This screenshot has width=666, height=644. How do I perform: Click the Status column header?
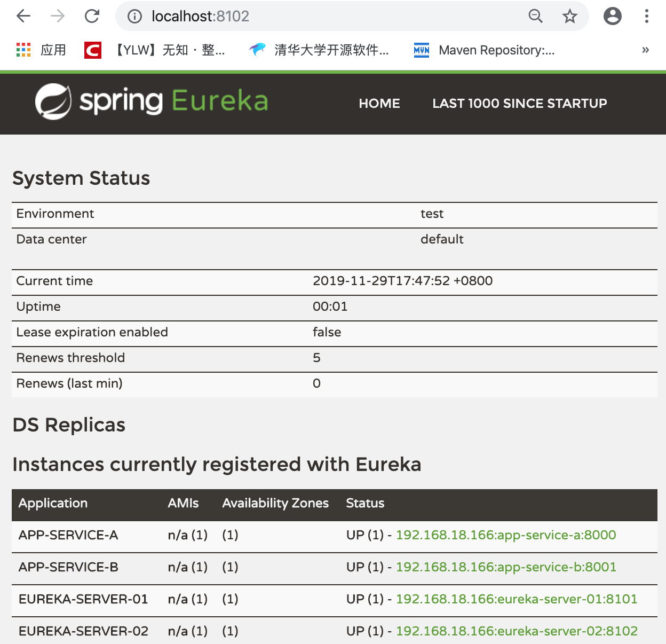tap(365, 503)
